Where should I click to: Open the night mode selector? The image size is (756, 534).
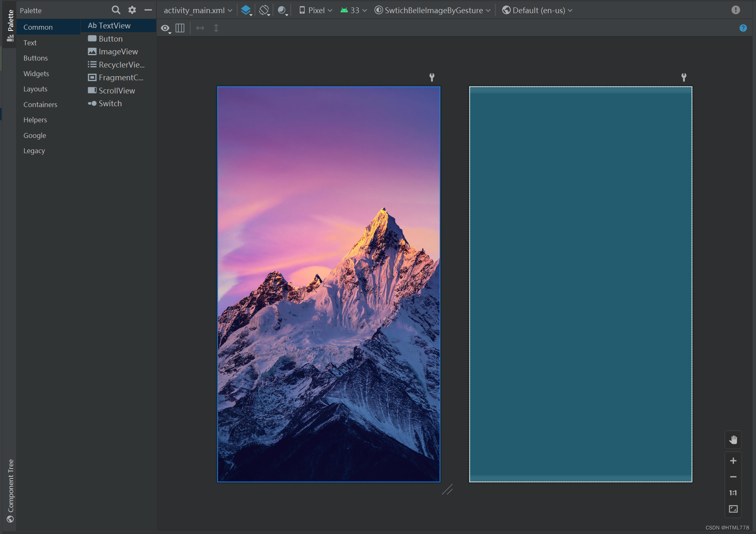coord(282,10)
